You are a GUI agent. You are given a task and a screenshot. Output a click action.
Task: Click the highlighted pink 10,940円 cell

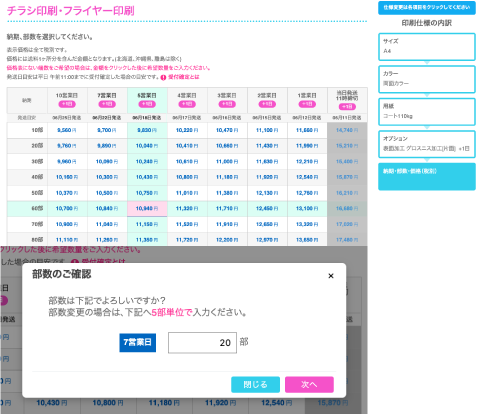click(x=147, y=209)
